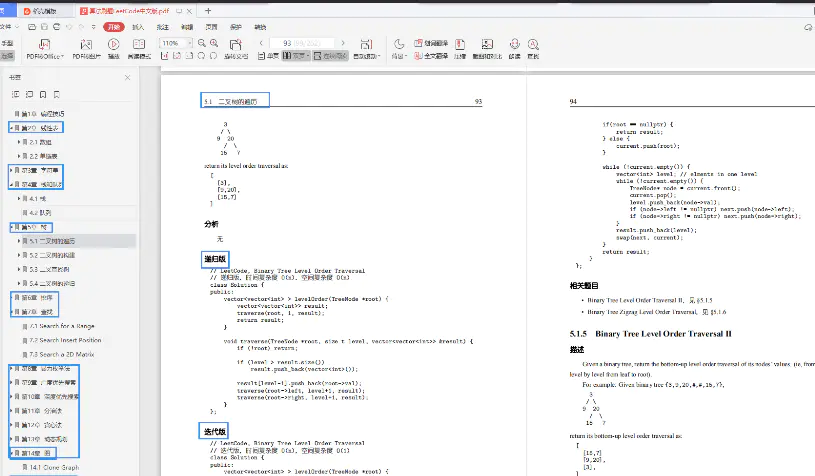Click the page number input field
This screenshot has height=476, width=815.
[x=301, y=43]
